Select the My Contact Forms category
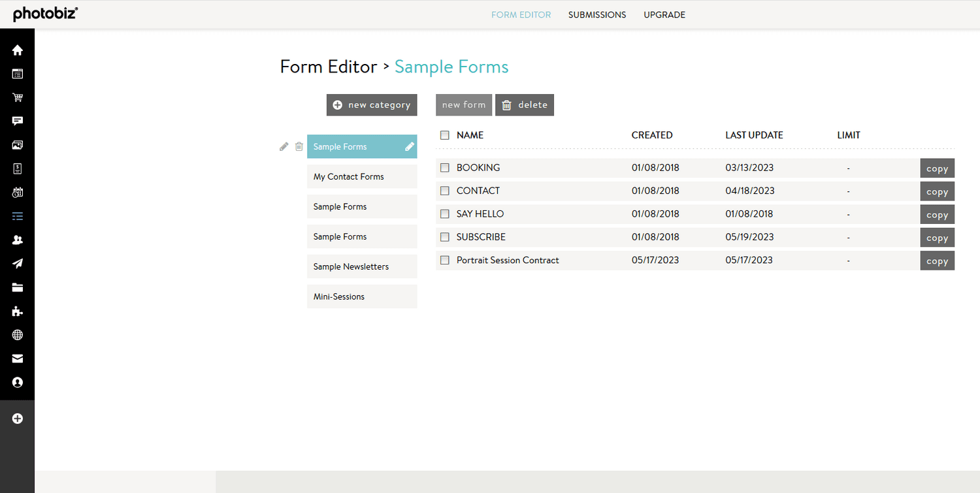 (362, 176)
